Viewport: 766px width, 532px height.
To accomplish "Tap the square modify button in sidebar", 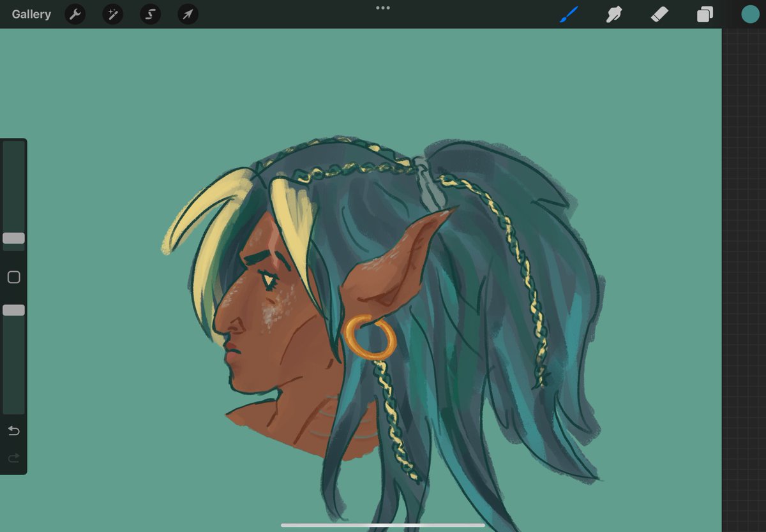I will [x=13, y=277].
